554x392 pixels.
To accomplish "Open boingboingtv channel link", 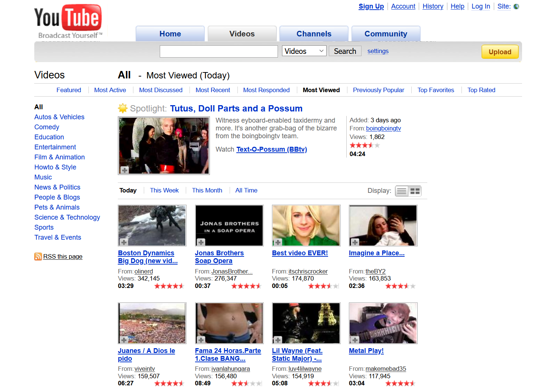I will (383, 128).
